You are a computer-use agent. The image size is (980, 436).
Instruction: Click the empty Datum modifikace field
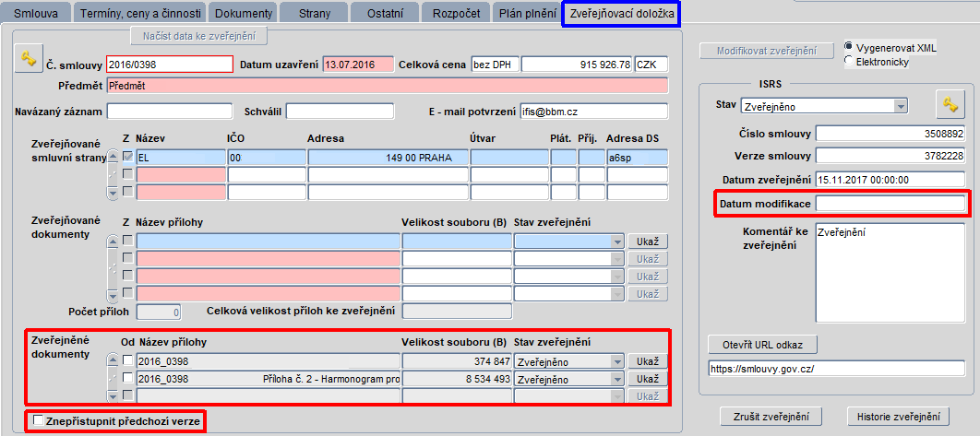(x=890, y=204)
